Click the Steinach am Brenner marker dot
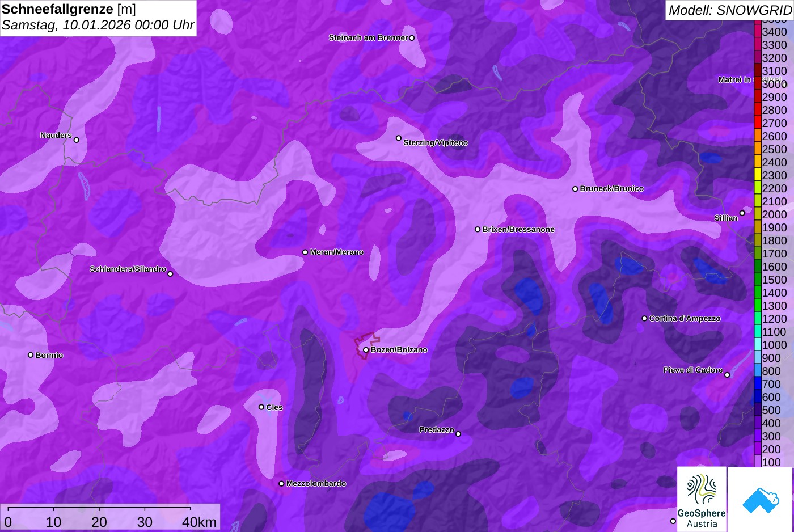The width and height of the screenshot is (794, 532). coord(412,38)
